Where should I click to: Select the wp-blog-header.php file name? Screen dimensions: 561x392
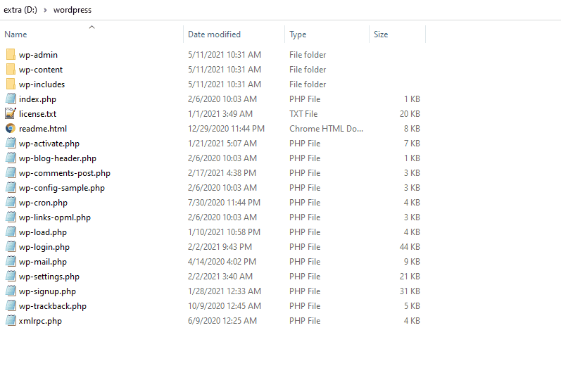58,158
